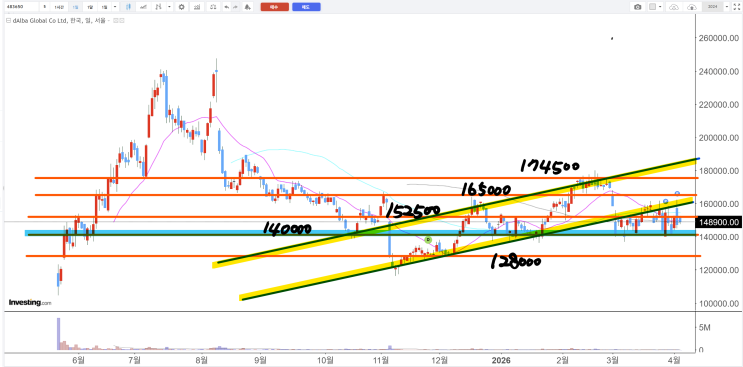Expand the chart type dropdown arrow
This screenshot has height=367, width=743.
pyautogui.click(x=169, y=7)
